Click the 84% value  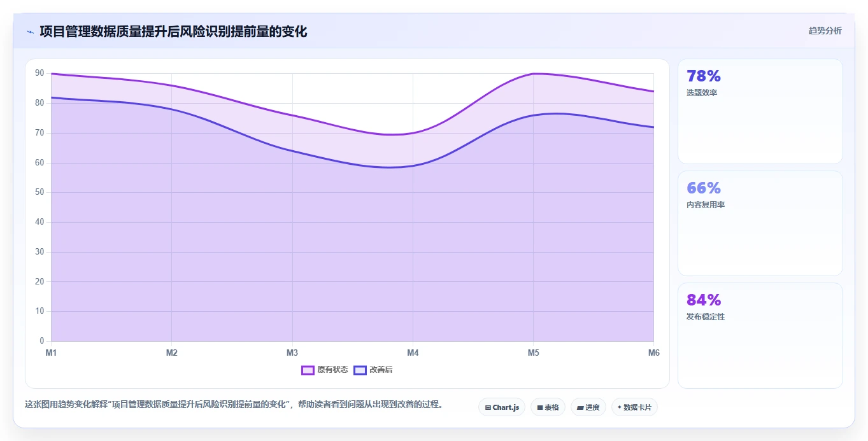click(x=704, y=300)
